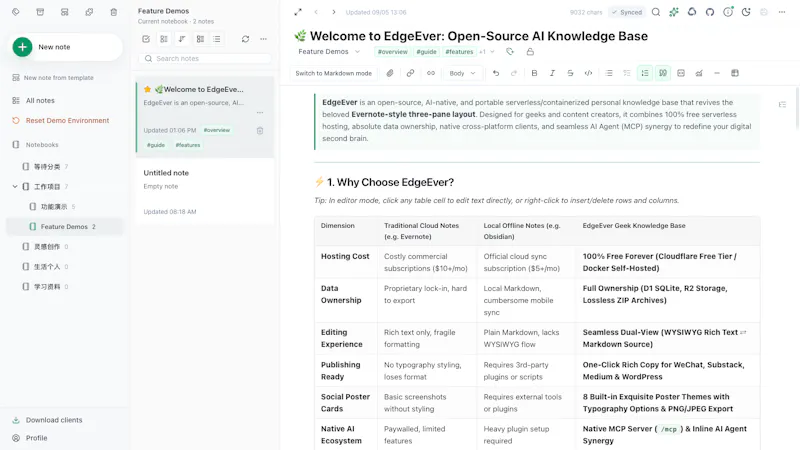Click the #overview tag on the note card
Screen dimensions: 800x450
(x=217, y=130)
